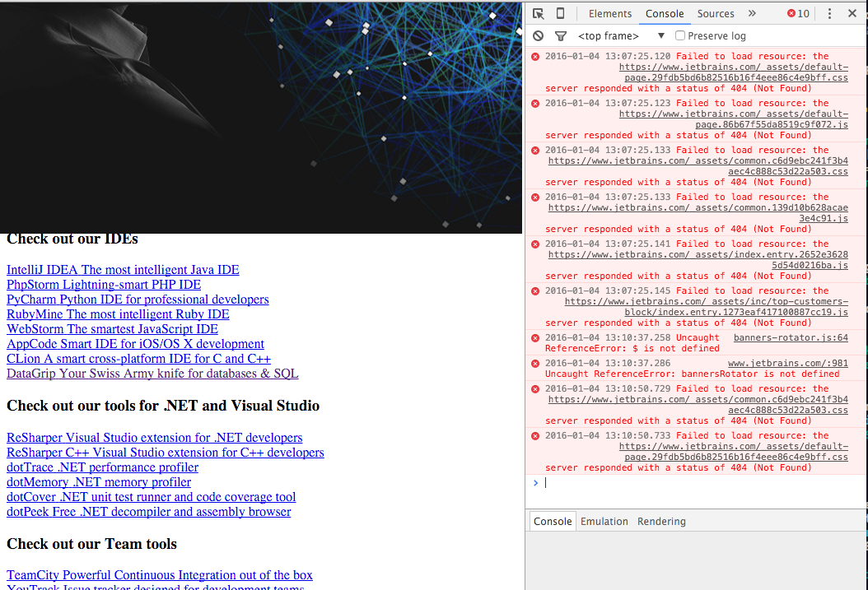Click error icon of 13:07:25.145 message
The width and height of the screenshot is (868, 590).
535,290
